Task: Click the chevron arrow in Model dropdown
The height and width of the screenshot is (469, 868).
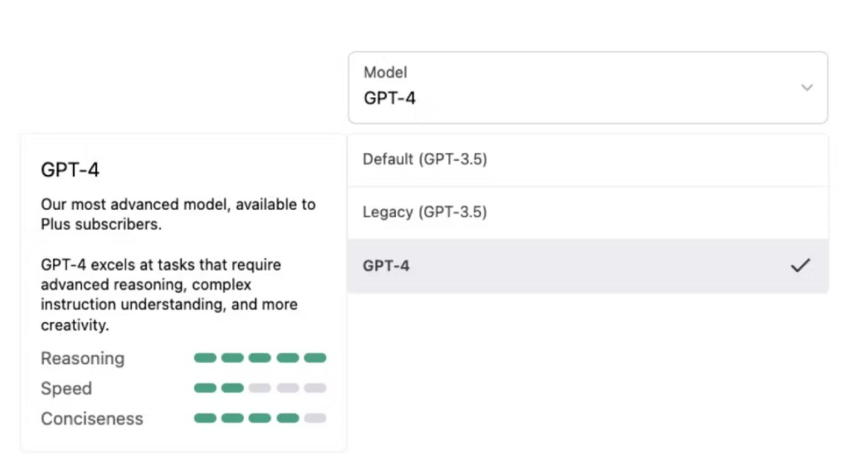Action: 806,88
